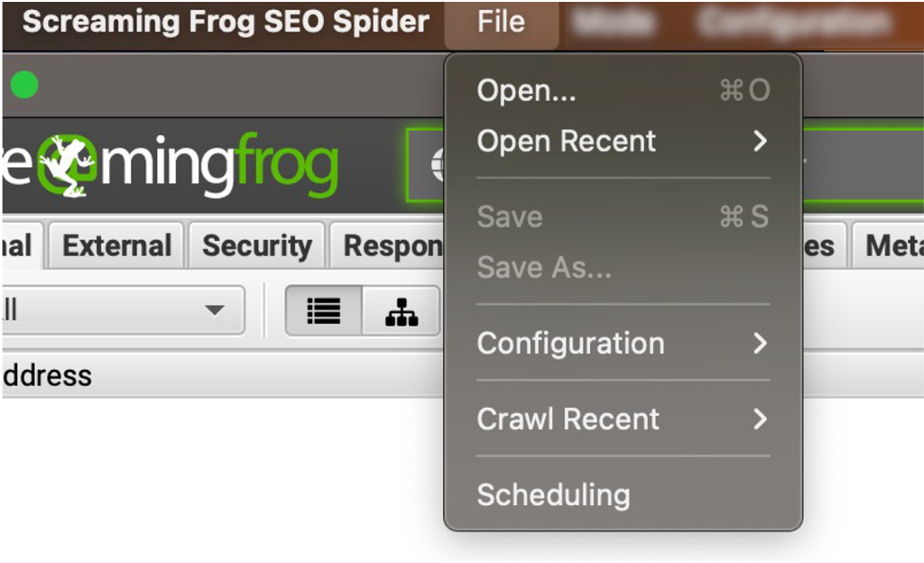This screenshot has height=563, width=924.
Task: Switch to the External tab
Action: (117, 246)
